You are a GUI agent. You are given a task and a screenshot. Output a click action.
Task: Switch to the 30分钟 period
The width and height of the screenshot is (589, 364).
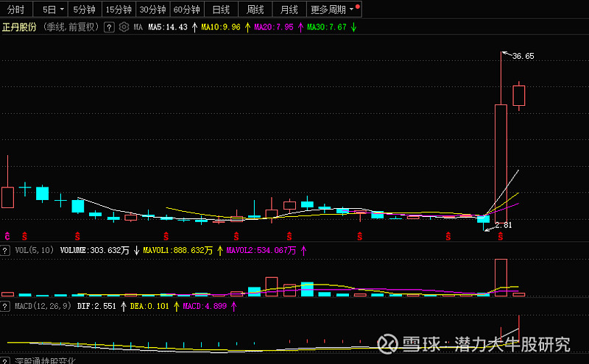(x=153, y=10)
